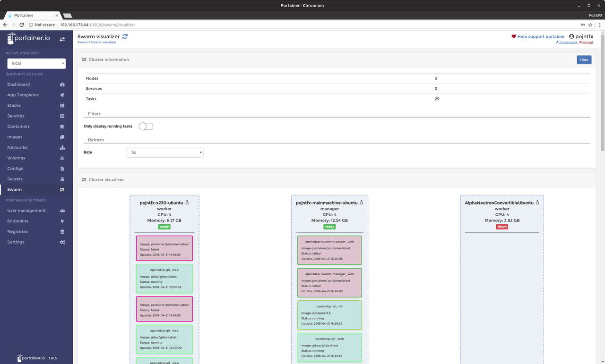Toggle Only display running tasks switch
This screenshot has height=364, width=605.
146,127
